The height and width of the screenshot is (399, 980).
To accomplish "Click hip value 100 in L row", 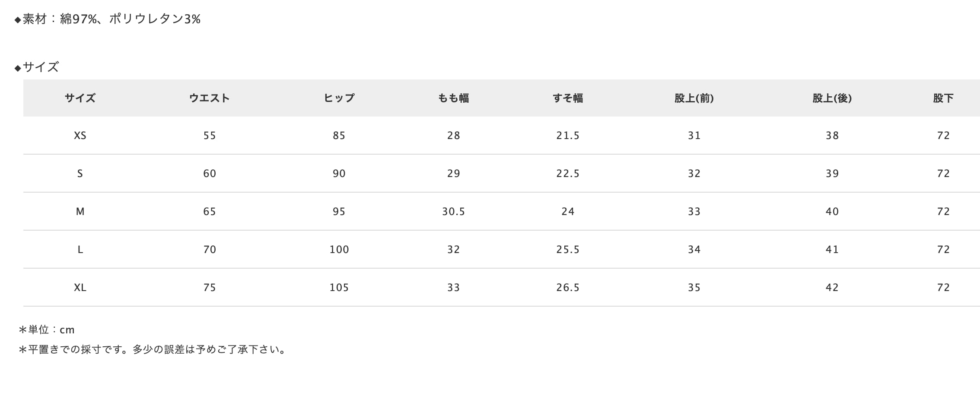I will tap(339, 250).
